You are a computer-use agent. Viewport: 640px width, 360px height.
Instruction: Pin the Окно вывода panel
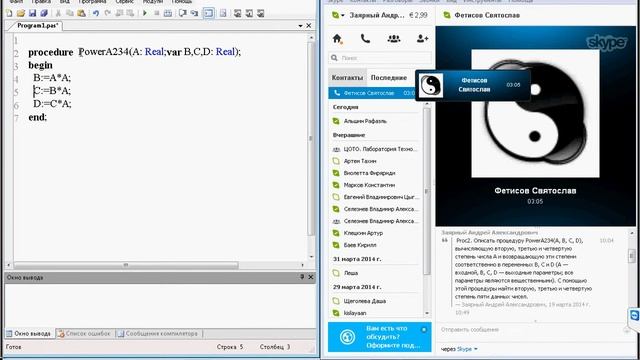click(x=302, y=277)
